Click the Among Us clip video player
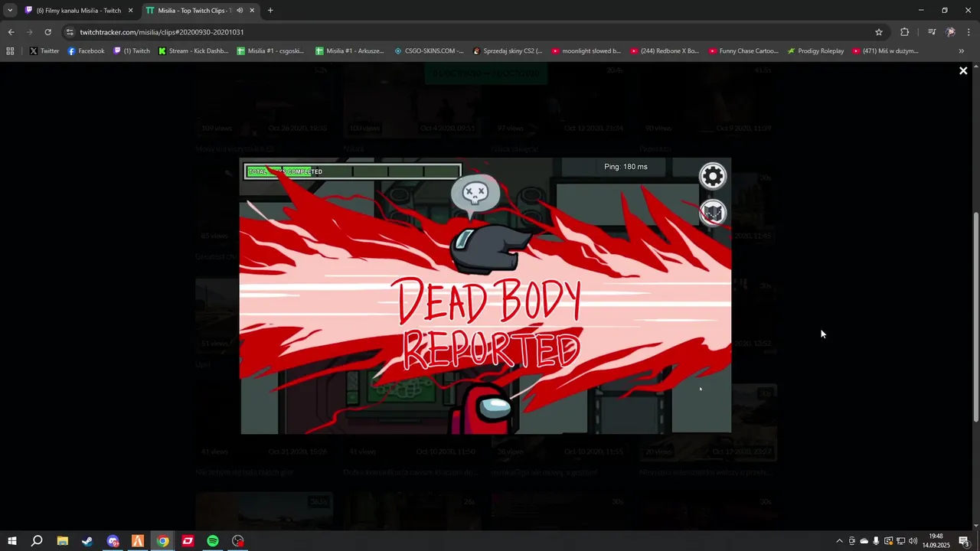The width and height of the screenshot is (980, 551). point(485,296)
